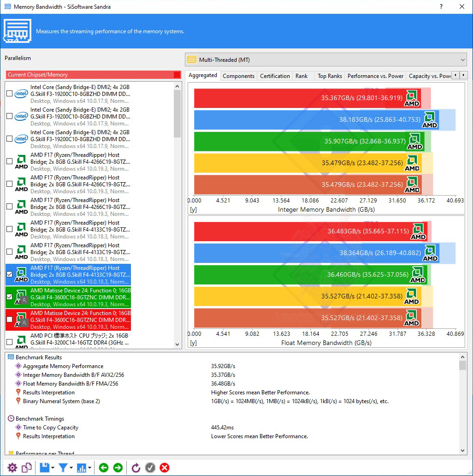
Task: Click the results pane scrollbar thumb
Action: (x=462, y=365)
